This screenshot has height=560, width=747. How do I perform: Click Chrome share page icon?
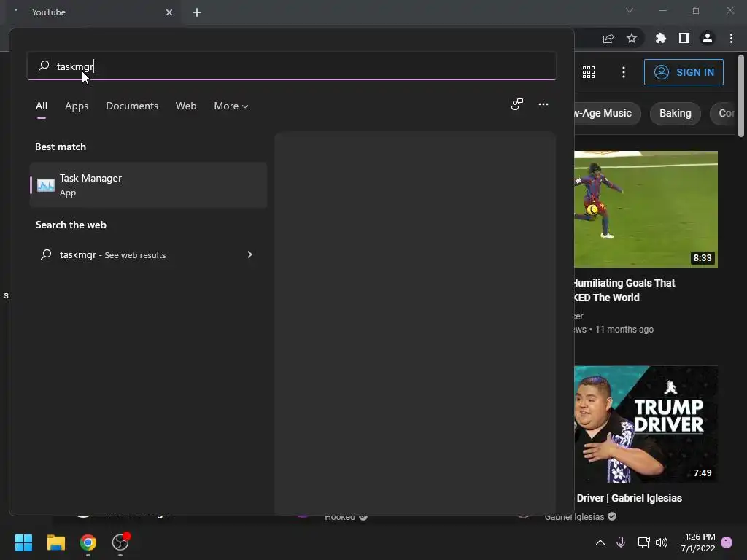point(608,38)
